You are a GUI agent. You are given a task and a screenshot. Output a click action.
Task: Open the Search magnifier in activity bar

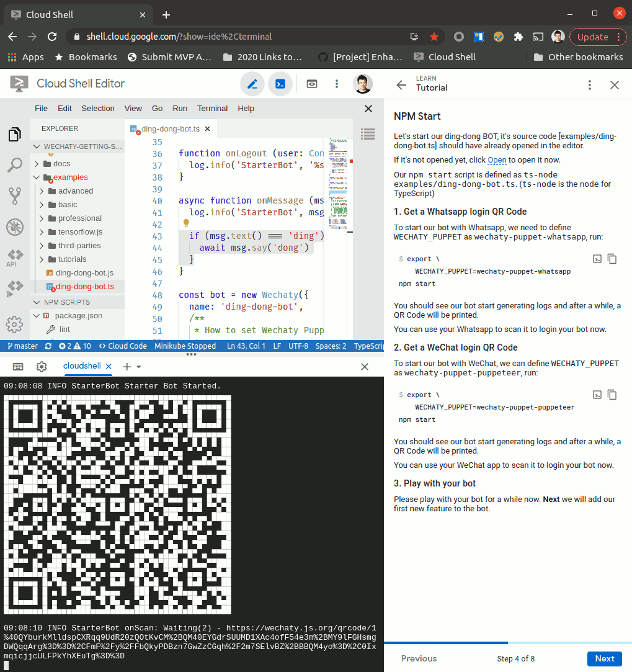coord(14,165)
